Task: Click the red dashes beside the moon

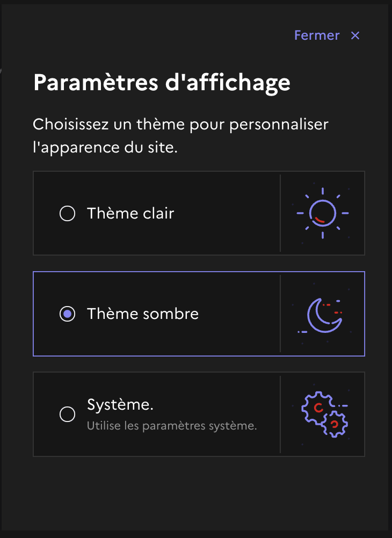Action: click(x=337, y=312)
